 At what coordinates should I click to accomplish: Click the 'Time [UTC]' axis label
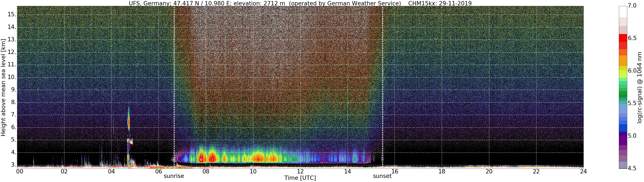[x=300, y=178]
